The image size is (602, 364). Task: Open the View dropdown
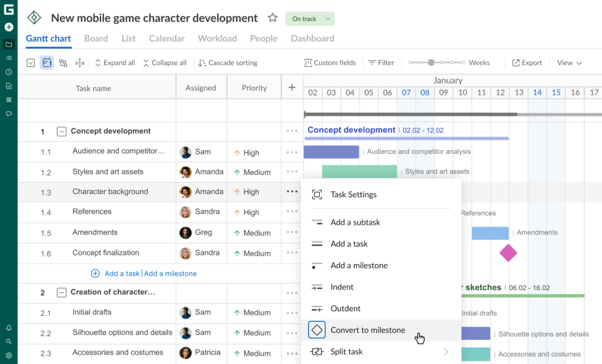569,62
